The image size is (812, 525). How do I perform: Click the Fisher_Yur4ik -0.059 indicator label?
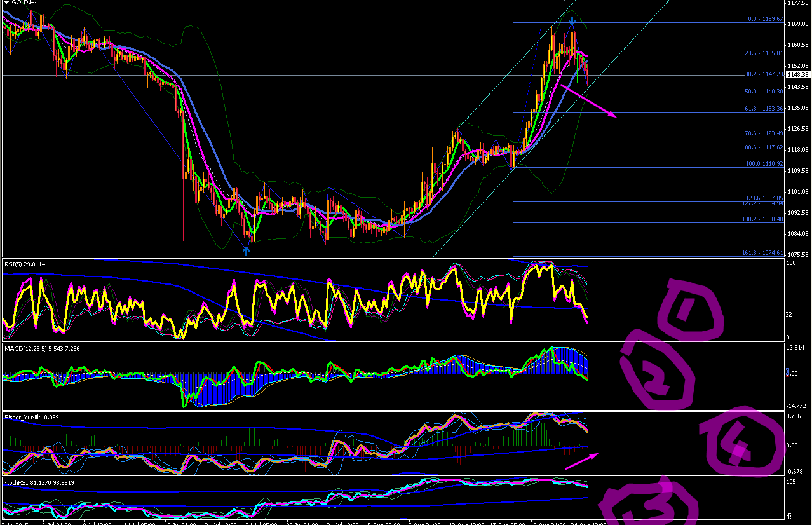32,417
